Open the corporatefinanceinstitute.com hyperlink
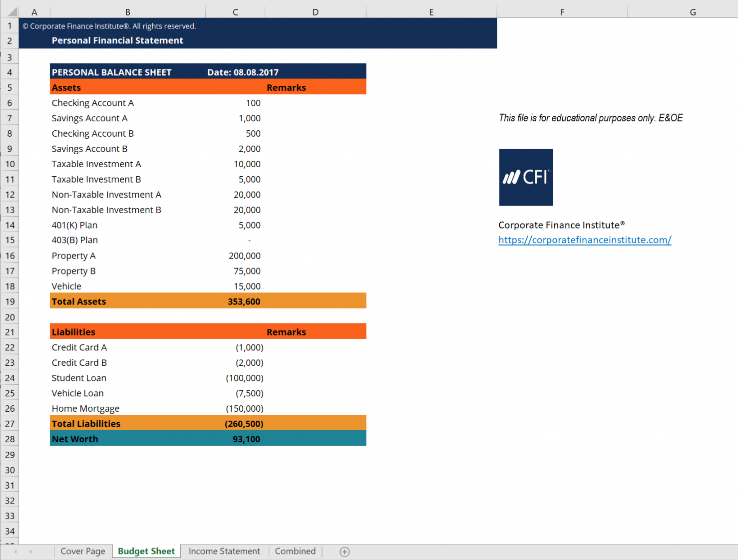Viewport: 738px width, 560px height. [585, 240]
